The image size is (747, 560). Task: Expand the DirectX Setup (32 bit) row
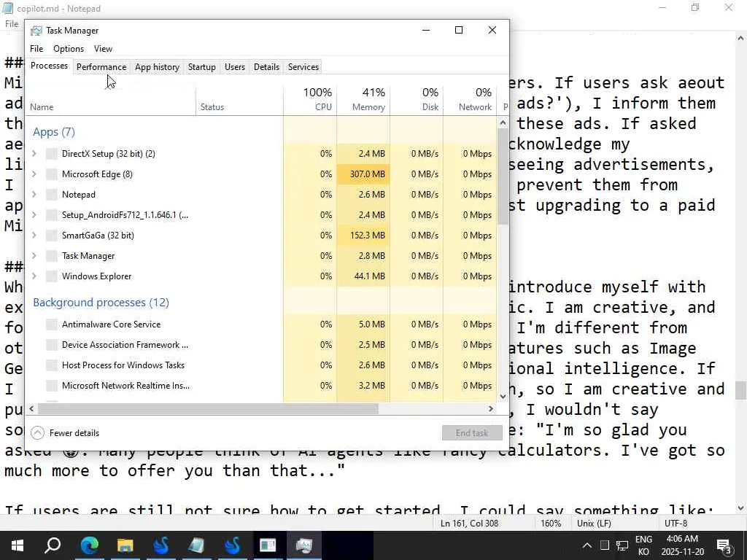point(34,154)
